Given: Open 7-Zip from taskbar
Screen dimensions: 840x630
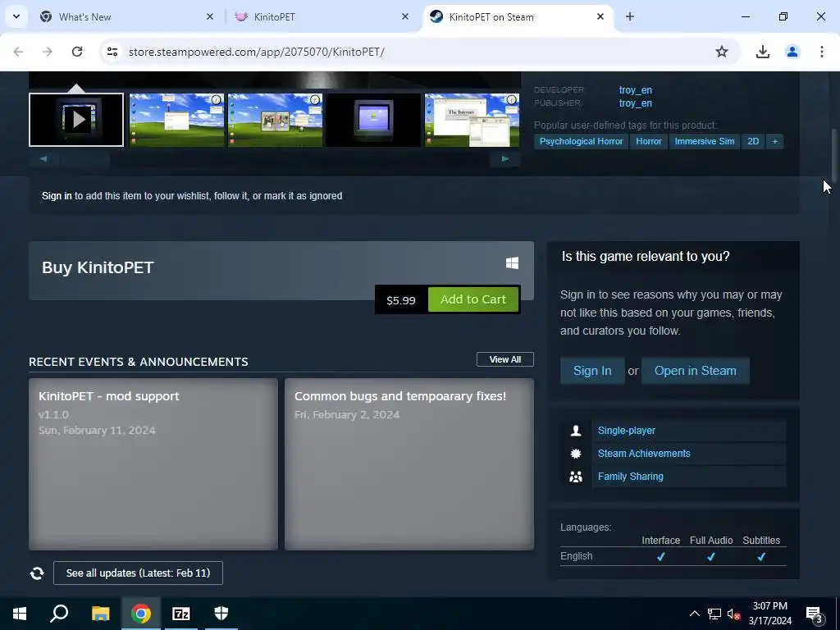Looking at the screenshot, I should click(x=181, y=614).
